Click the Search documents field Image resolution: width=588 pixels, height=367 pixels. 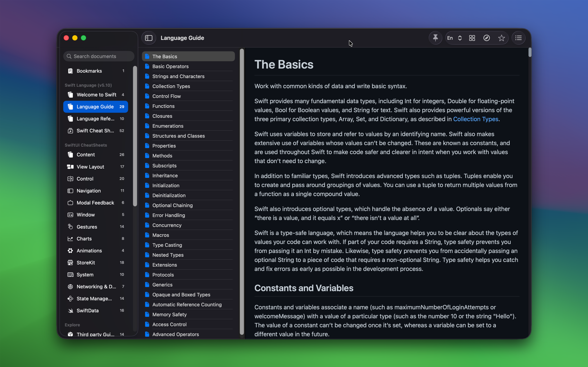99,56
